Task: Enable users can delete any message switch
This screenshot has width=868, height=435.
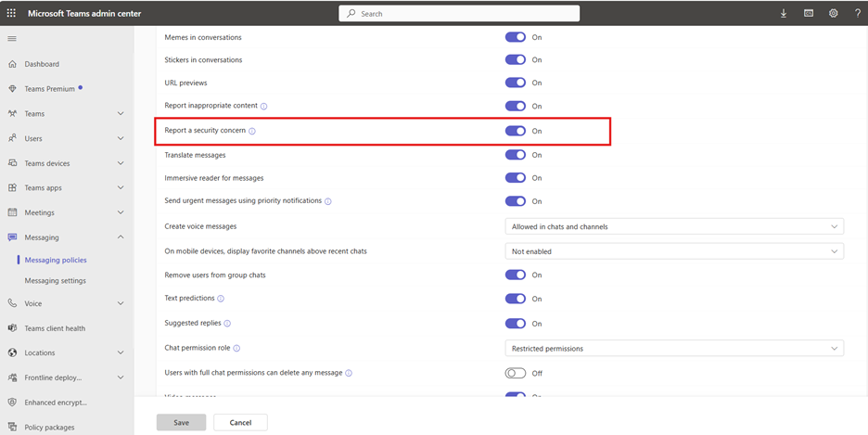Action: coord(516,373)
